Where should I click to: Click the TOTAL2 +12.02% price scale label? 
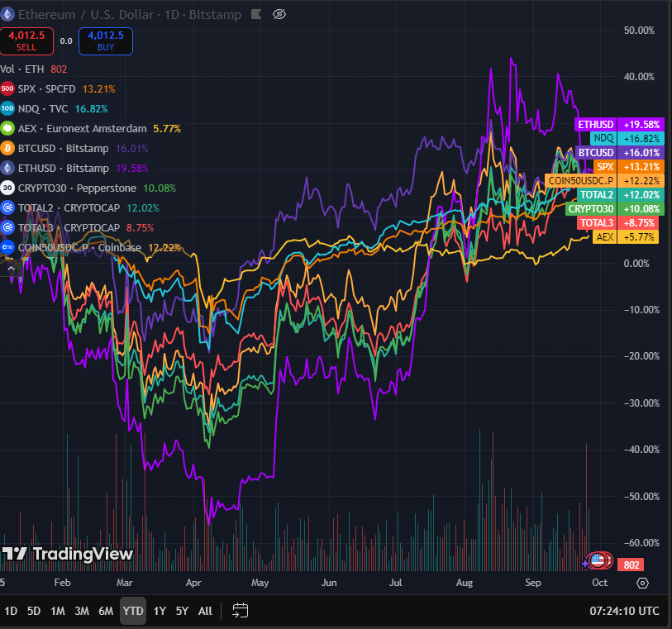[621, 194]
